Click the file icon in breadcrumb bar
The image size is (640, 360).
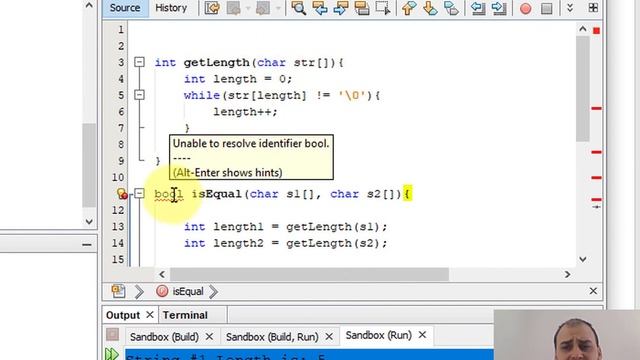tap(118, 291)
